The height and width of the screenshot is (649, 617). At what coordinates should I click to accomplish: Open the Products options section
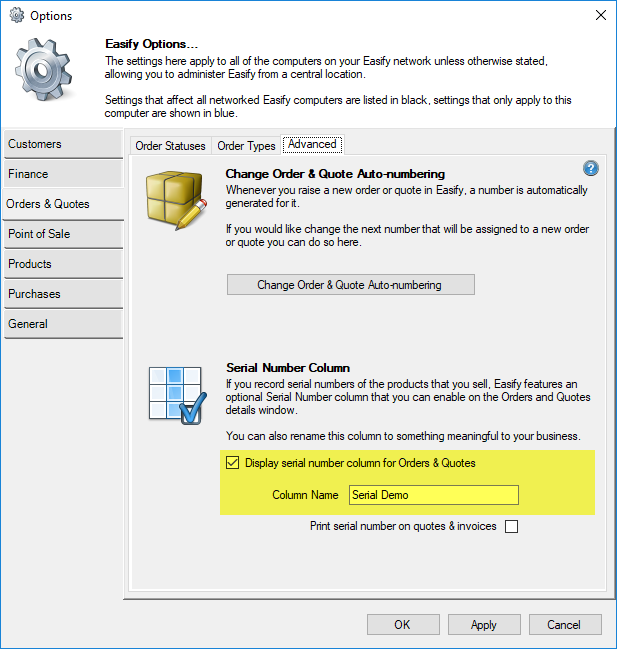(62, 264)
